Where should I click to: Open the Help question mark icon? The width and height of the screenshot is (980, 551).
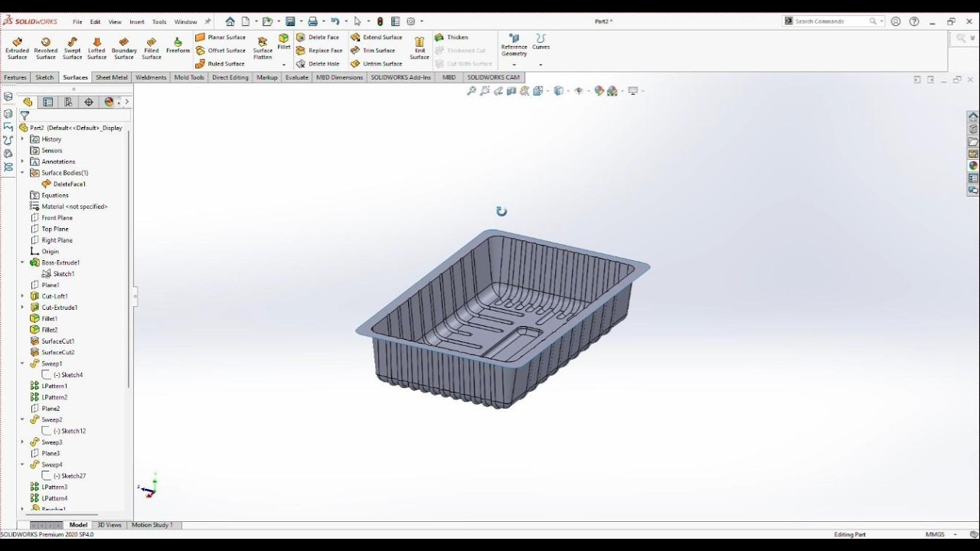pos(913,21)
